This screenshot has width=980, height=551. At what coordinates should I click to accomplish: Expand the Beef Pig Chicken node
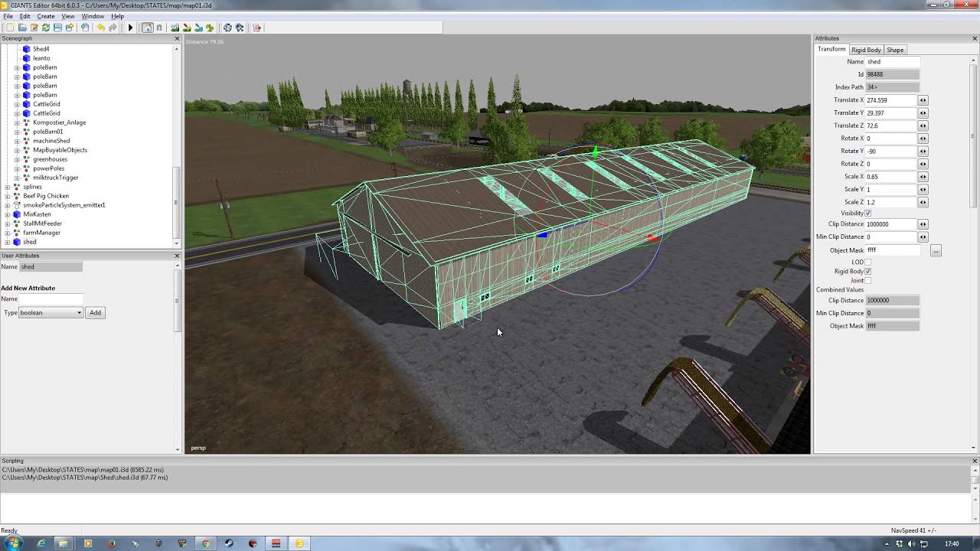coord(8,196)
